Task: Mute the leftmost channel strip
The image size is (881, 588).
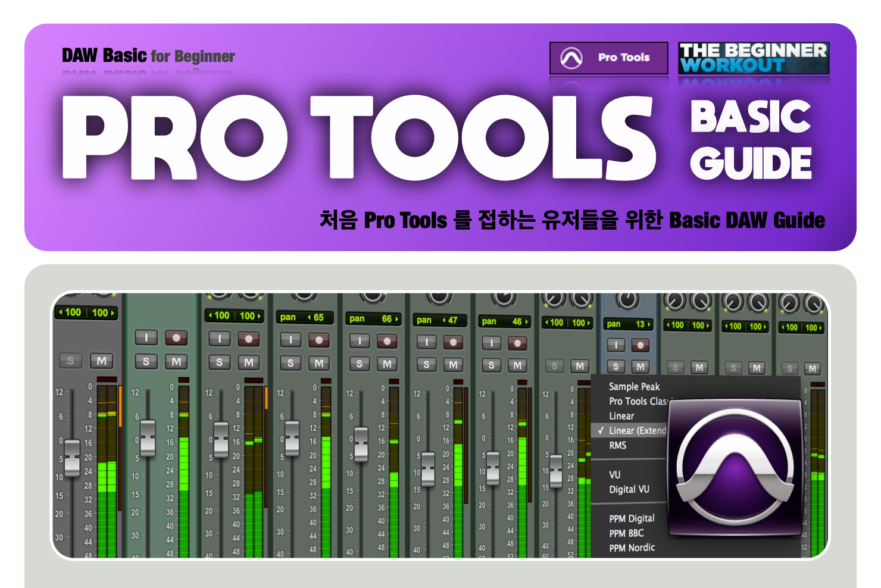Action: click(102, 361)
